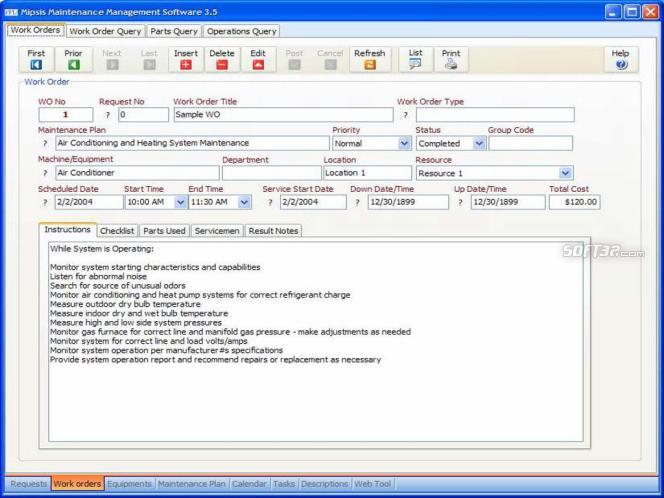Print the work order
Viewport: 664px width, 498px height.
coord(451,59)
